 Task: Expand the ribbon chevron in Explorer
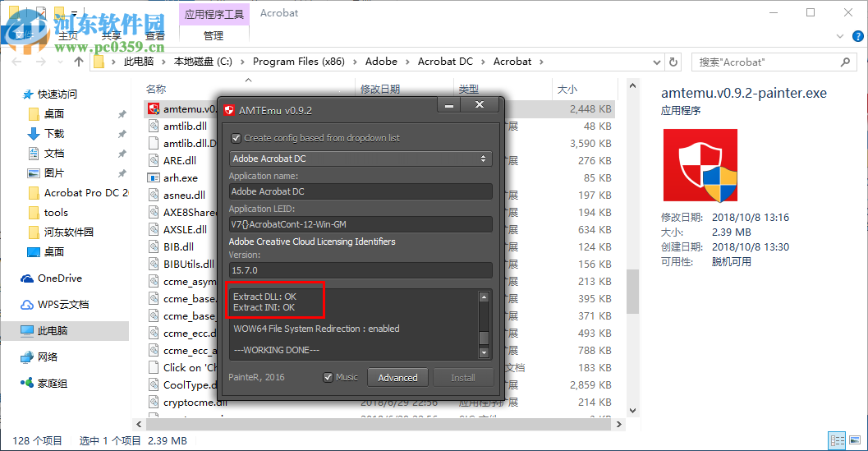pos(840,37)
